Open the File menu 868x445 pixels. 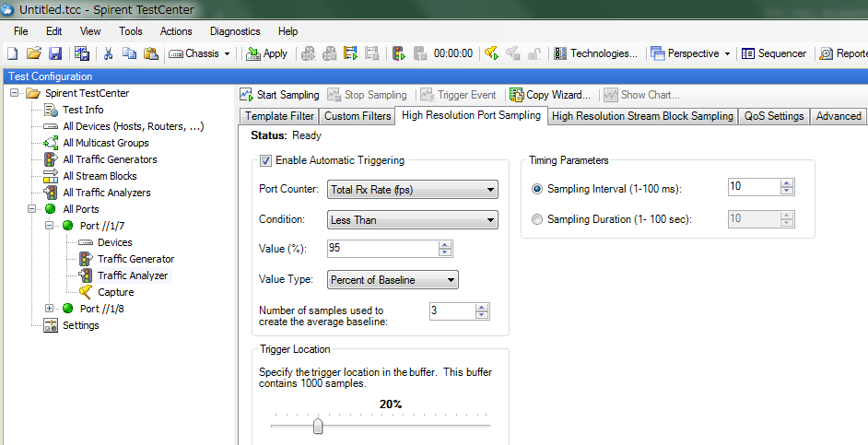coord(21,31)
